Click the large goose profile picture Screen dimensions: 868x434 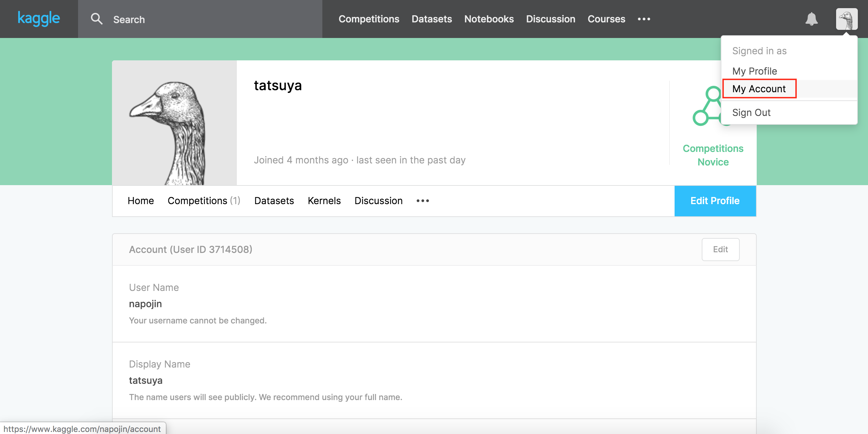click(174, 123)
